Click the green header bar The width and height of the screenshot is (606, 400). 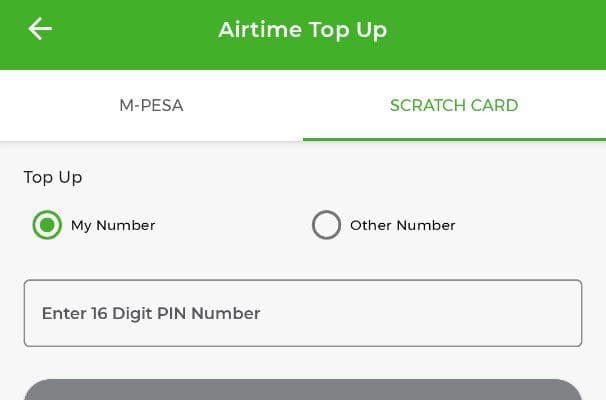click(x=303, y=35)
